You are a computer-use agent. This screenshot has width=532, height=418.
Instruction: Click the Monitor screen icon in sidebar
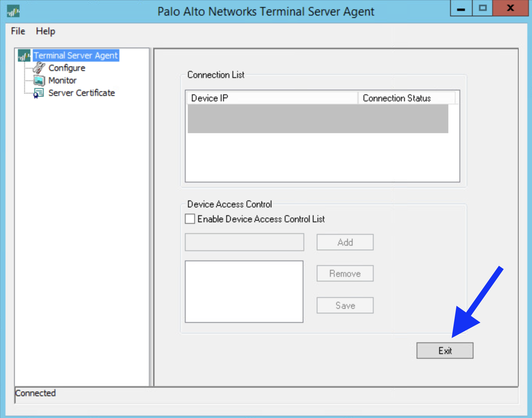click(x=39, y=80)
